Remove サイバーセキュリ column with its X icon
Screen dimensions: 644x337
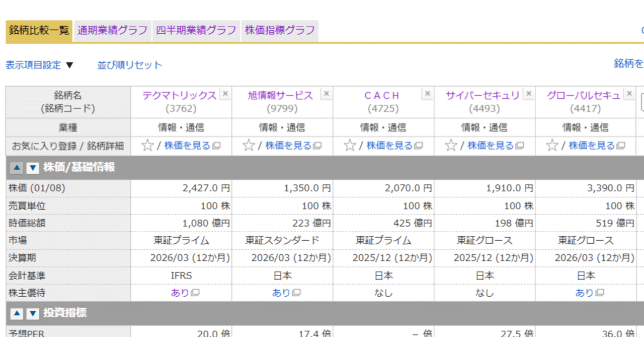coord(528,94)
